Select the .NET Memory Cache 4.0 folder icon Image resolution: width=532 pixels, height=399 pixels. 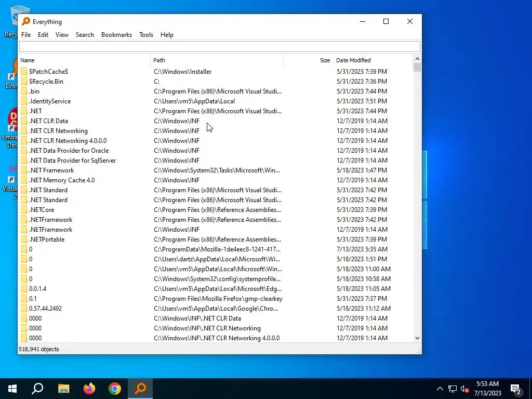pyautogui.click(x=24, y=180)
